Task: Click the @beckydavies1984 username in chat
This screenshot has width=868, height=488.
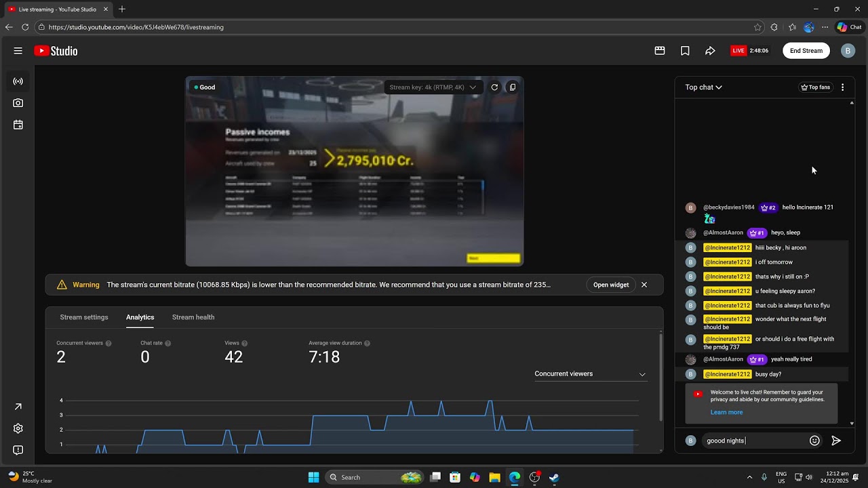Action: tap(729, 207)
